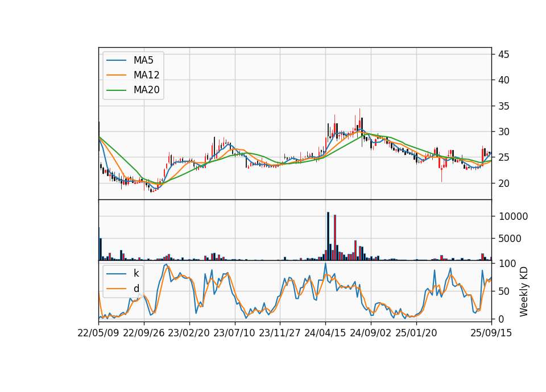Click the k legend label
Viewport: 546px width, 392px height.
click(136, 273)
